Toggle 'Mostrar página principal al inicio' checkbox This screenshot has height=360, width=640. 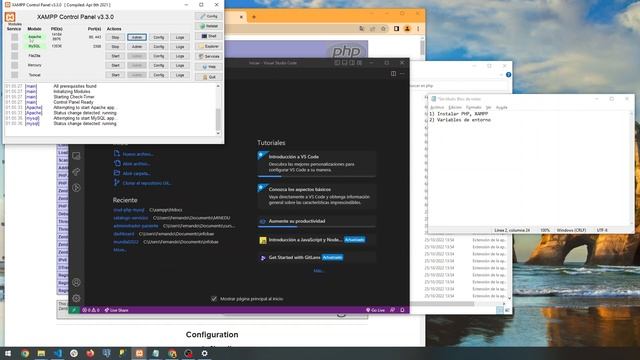[x=214, y=299]
